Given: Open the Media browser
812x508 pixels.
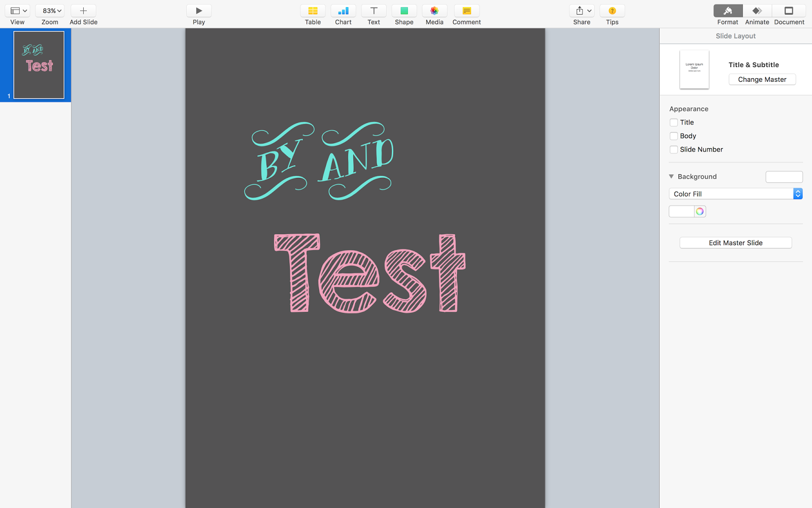Looking at the screenshot, I should click(434, 14).
